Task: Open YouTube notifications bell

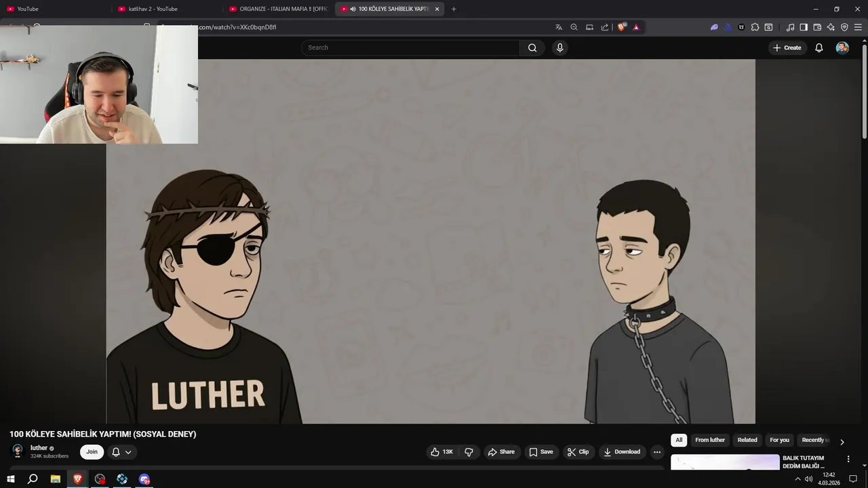Action: [x=818, y=47]
